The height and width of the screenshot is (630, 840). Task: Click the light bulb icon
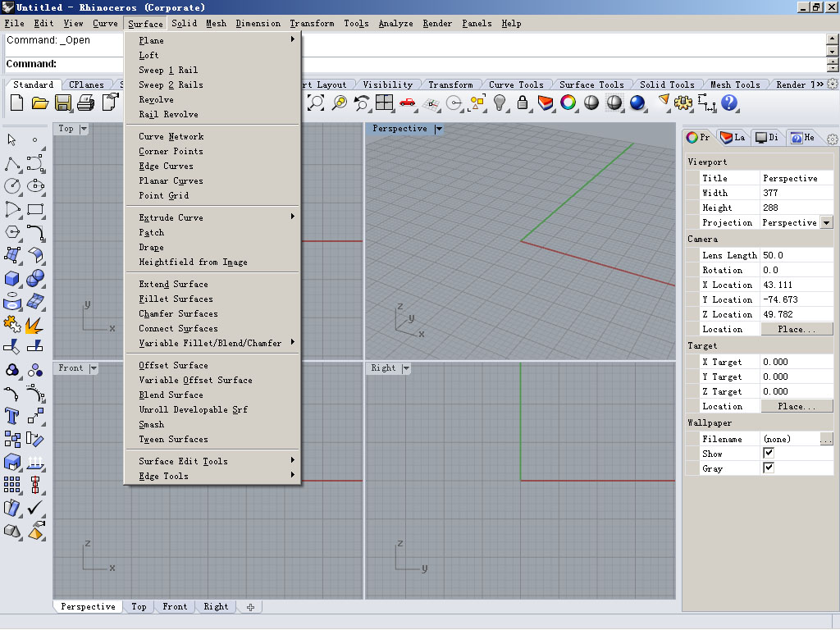coord(500,103)
